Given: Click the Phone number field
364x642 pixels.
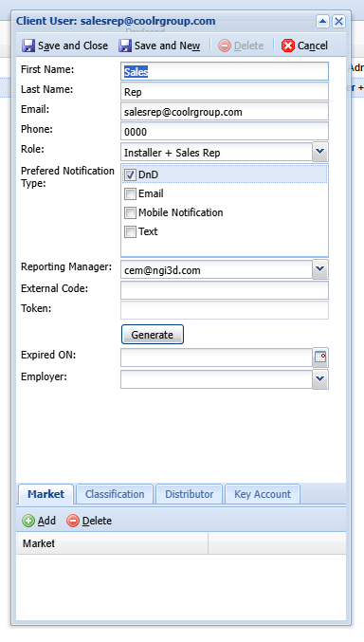Looking at the screenshot, I should (x=225, y=132).
